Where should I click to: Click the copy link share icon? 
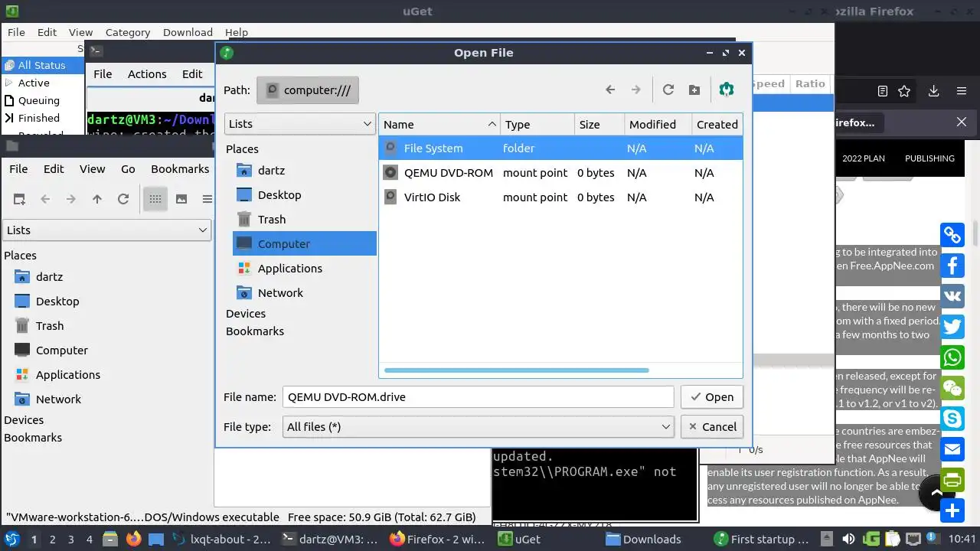coord(952,235)
